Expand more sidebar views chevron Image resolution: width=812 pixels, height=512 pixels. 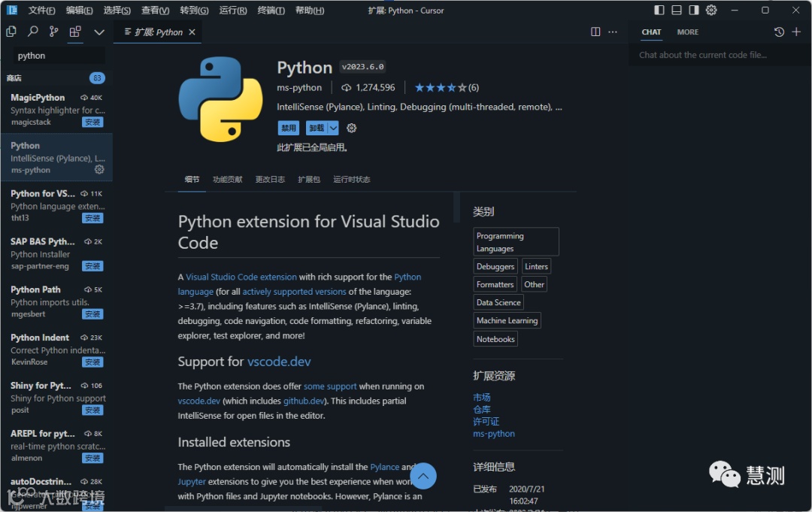coord(99,32)
